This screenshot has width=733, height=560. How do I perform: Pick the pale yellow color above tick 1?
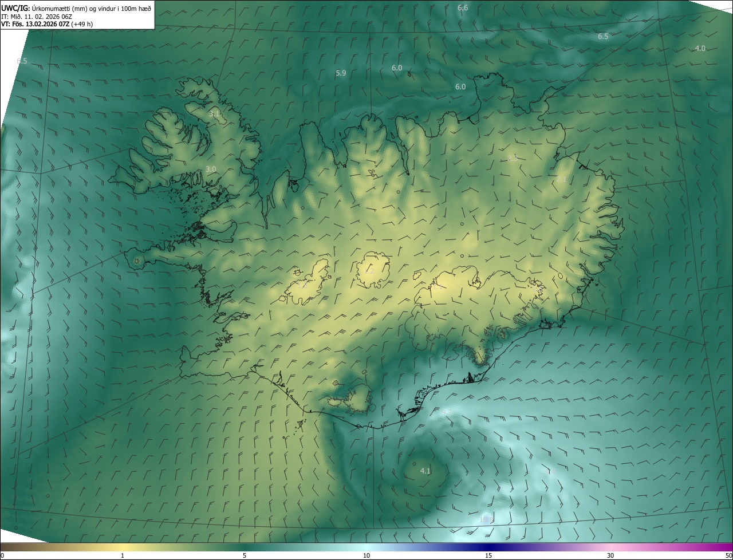click(123, 547)
